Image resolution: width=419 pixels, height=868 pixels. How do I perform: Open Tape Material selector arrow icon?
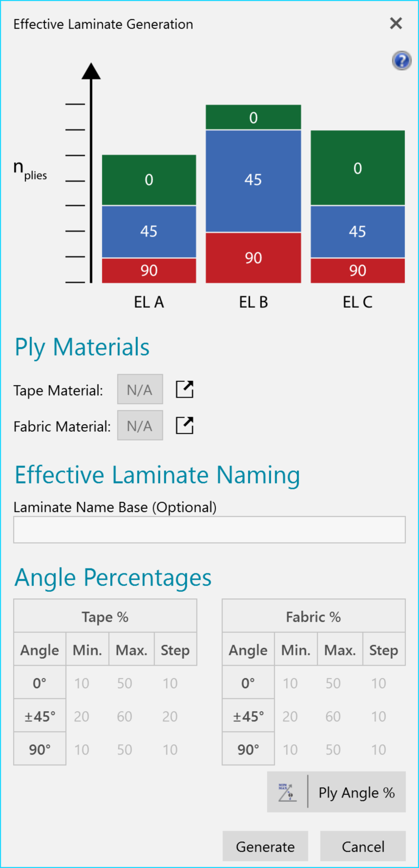(185, 390)
